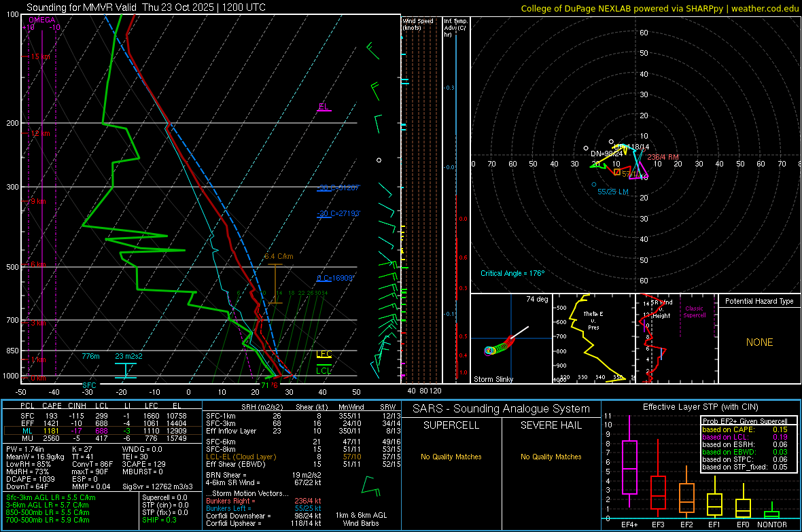This screenshot has width=802, height=532.
Task: Click 'No Quality Matches' under SUPERCELL
Action: (x=451, y=457)
